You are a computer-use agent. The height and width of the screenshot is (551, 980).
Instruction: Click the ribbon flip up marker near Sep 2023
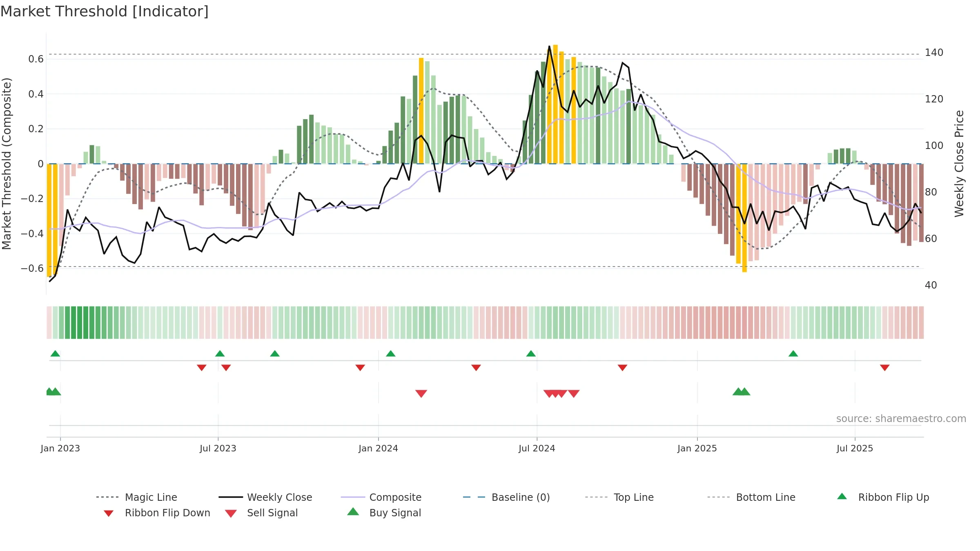tap(275, 353)
